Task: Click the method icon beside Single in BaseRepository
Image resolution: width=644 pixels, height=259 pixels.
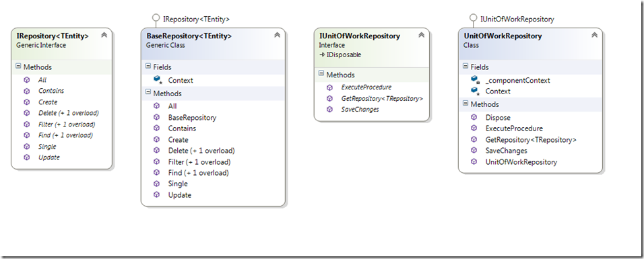Action: point(156,184)
